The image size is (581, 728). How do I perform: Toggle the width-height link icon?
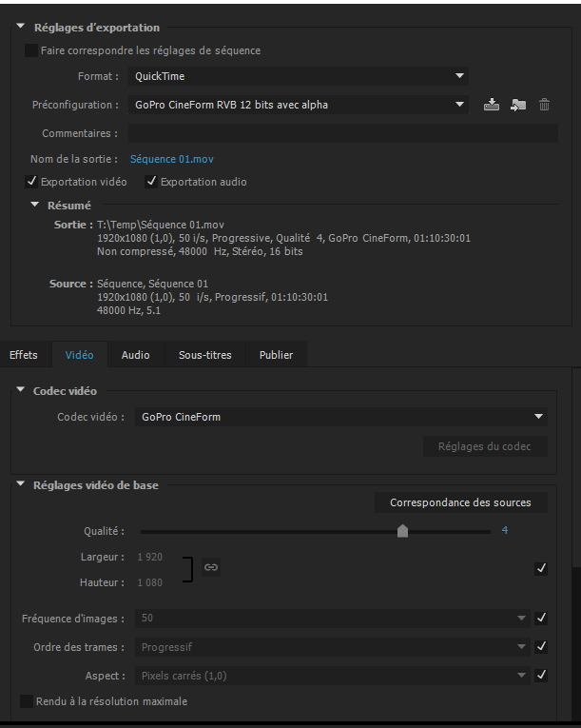pyautogui.click(x=211, y=567)
